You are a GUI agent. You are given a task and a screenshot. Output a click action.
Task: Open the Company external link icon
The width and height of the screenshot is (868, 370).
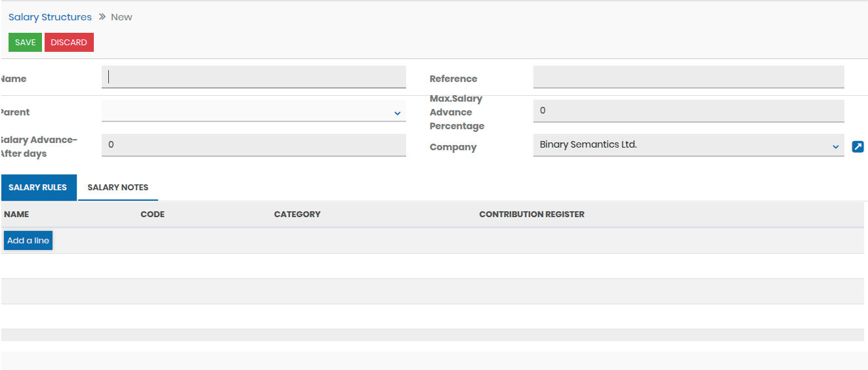858,147
